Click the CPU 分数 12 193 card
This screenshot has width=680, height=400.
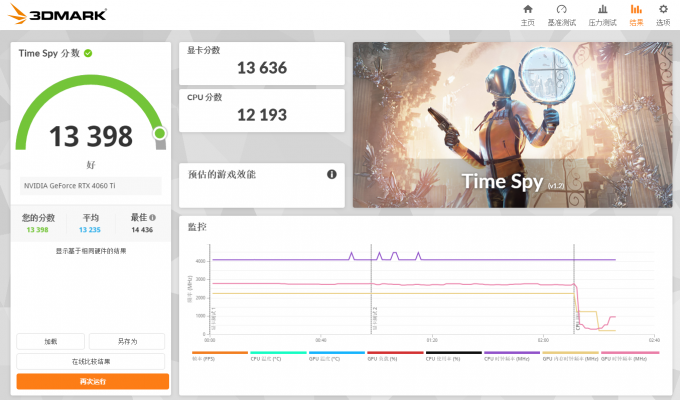click(262, 111)
